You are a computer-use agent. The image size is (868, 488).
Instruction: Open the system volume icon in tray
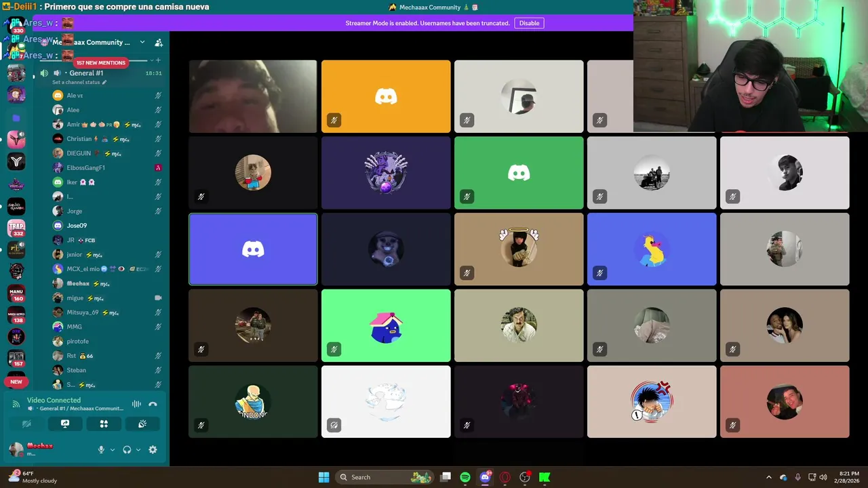(823, 477)
